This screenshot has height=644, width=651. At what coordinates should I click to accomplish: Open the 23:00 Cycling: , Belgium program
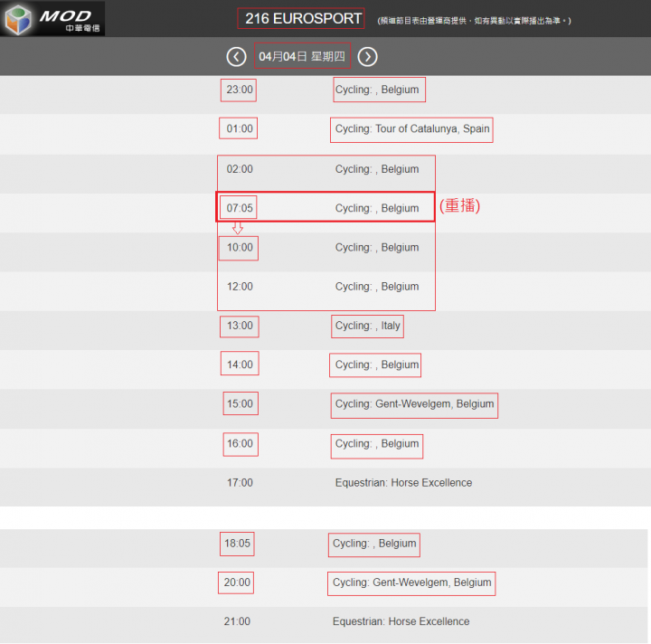click(x=377, y=90)
